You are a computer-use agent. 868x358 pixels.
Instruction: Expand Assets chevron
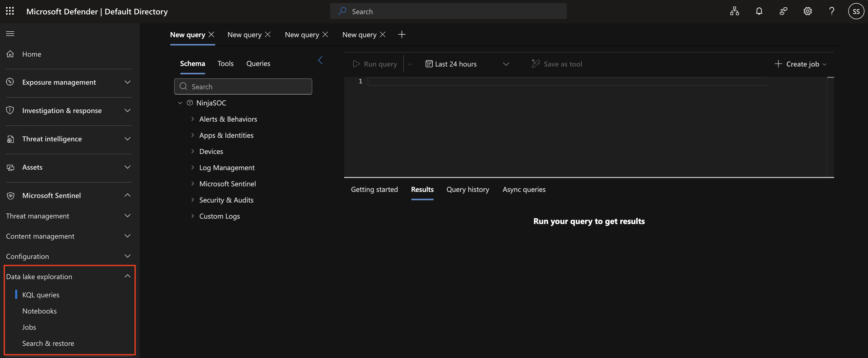click(127, 167)
